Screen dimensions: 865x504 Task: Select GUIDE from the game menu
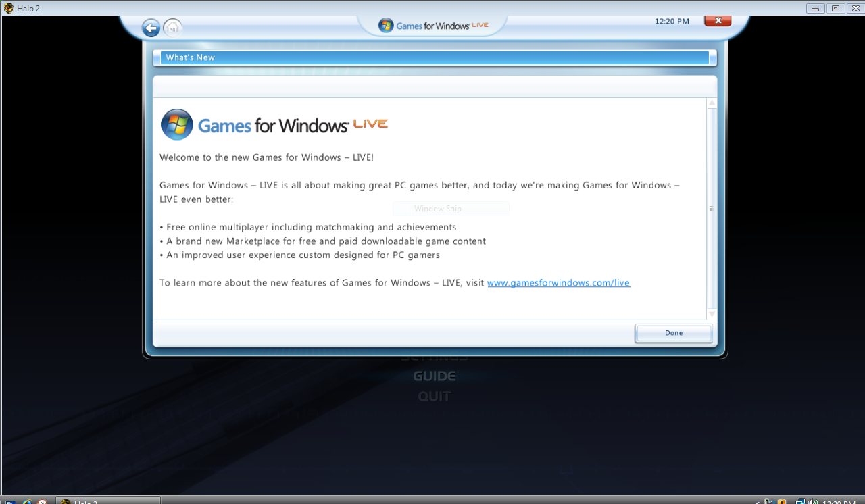435,376
